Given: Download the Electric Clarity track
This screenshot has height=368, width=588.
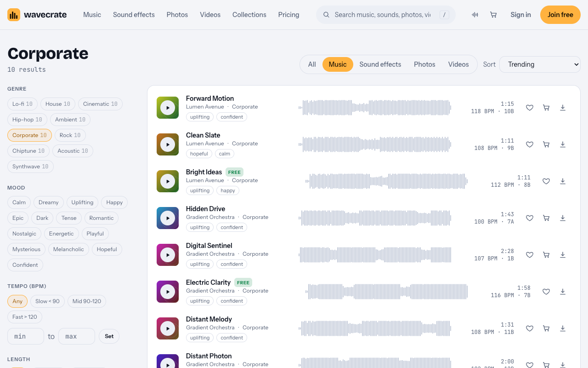Looking at the screenshot, I should point(563,292).
